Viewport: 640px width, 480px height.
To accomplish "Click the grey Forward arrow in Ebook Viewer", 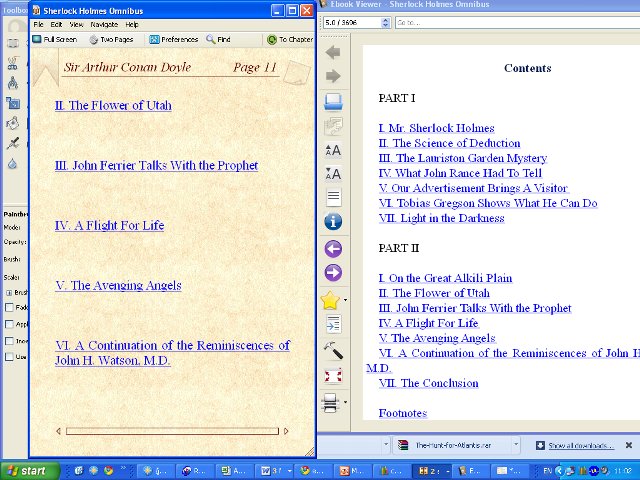I will (x=333, y=76).
